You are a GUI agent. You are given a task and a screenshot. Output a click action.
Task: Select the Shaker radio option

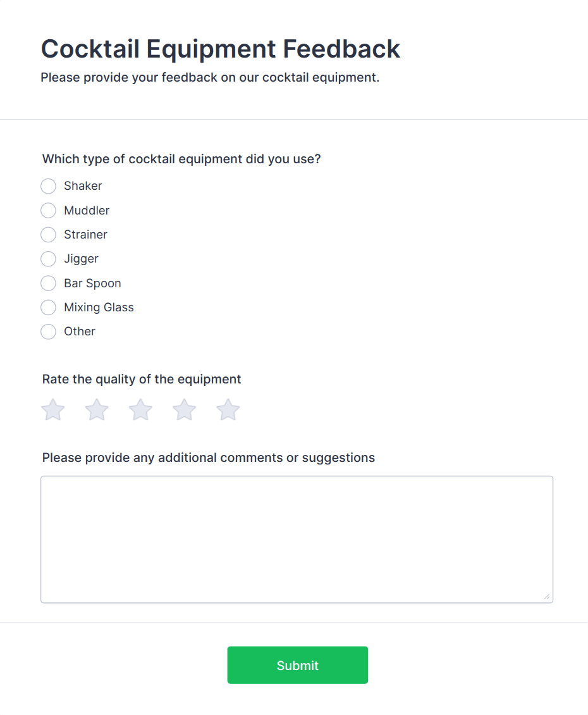[x=49, y=186]
